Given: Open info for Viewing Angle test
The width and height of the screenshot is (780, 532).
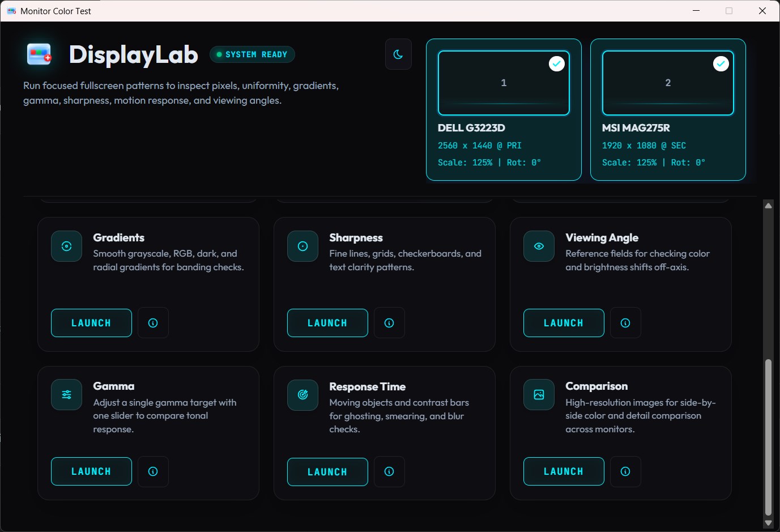Looking at the screenshot, I should pos(625,323).
